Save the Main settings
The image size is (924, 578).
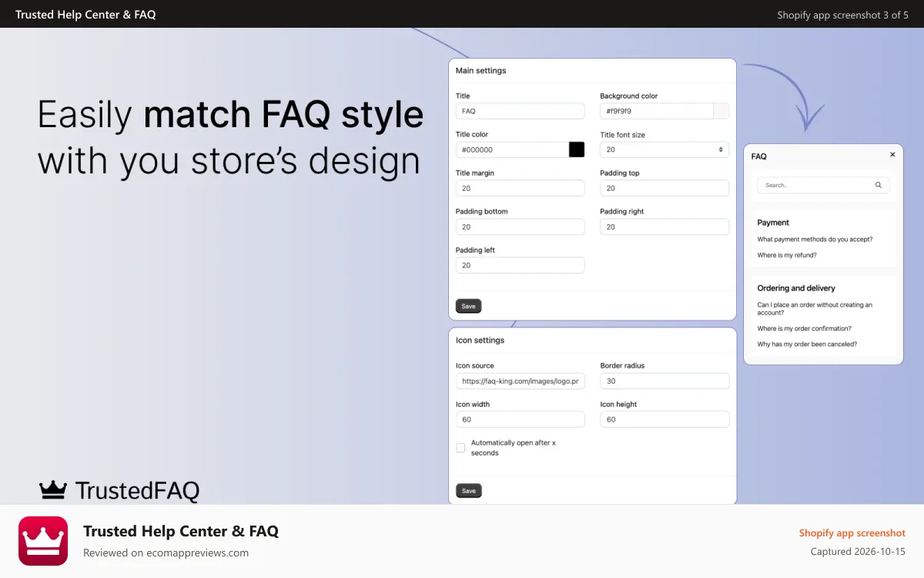pyautogui.click(x=468, y=306)
